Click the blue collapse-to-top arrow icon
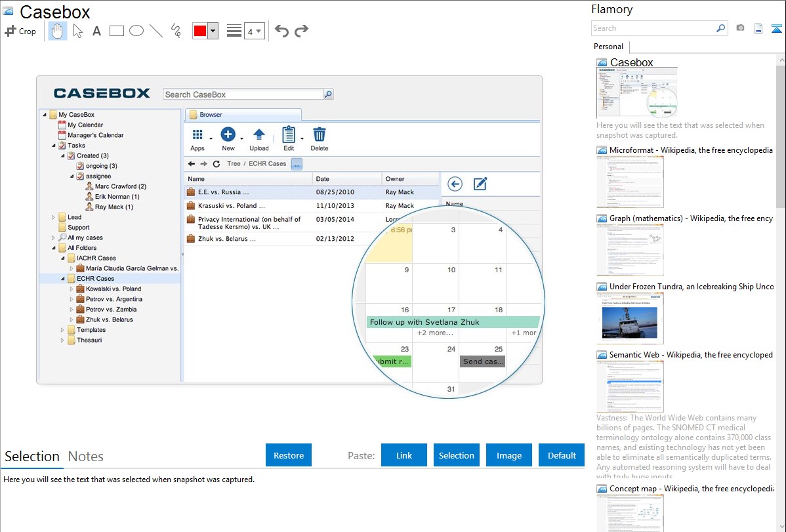 click(776, 28)
